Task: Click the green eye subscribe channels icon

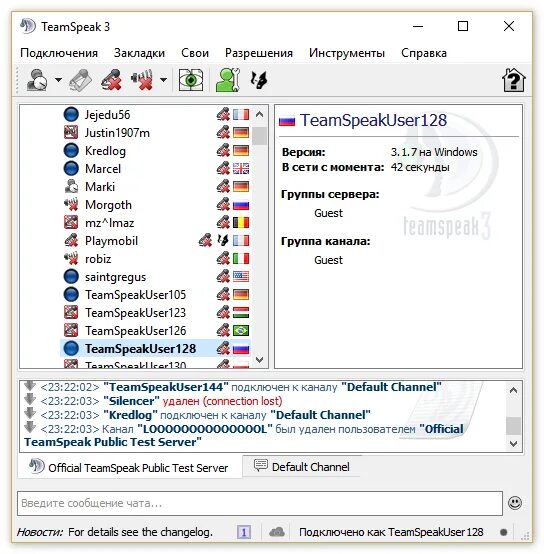Action: (x=191, y=80)
